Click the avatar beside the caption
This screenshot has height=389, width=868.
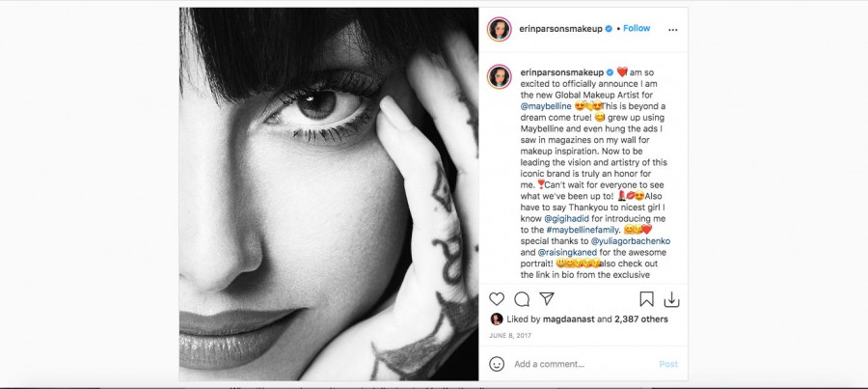coord(499,77)
